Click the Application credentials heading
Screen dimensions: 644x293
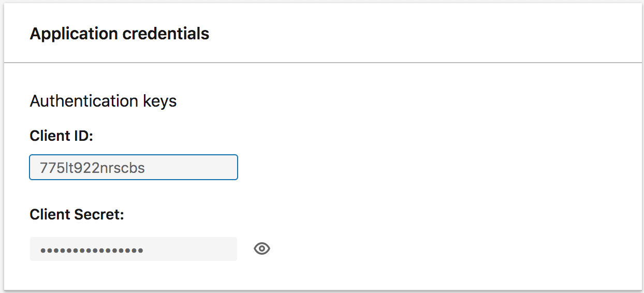coord(120,34)
